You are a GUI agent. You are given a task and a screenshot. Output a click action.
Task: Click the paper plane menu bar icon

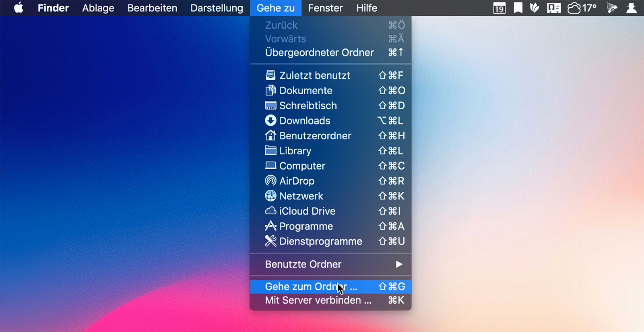point(612,8)
